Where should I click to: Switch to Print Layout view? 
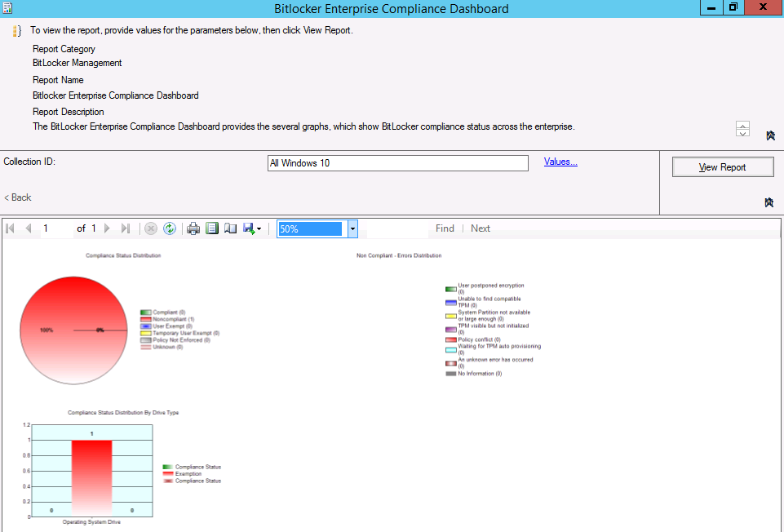[212, 228]
